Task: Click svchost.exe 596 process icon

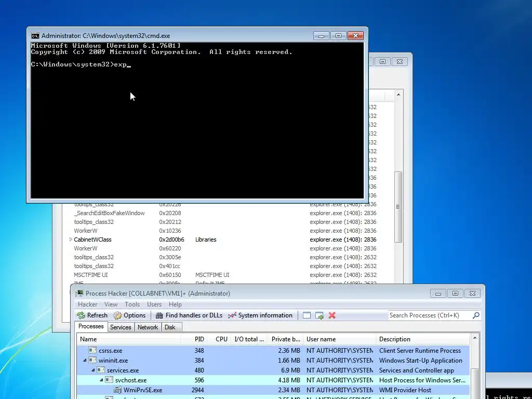Action: point(109,380)
